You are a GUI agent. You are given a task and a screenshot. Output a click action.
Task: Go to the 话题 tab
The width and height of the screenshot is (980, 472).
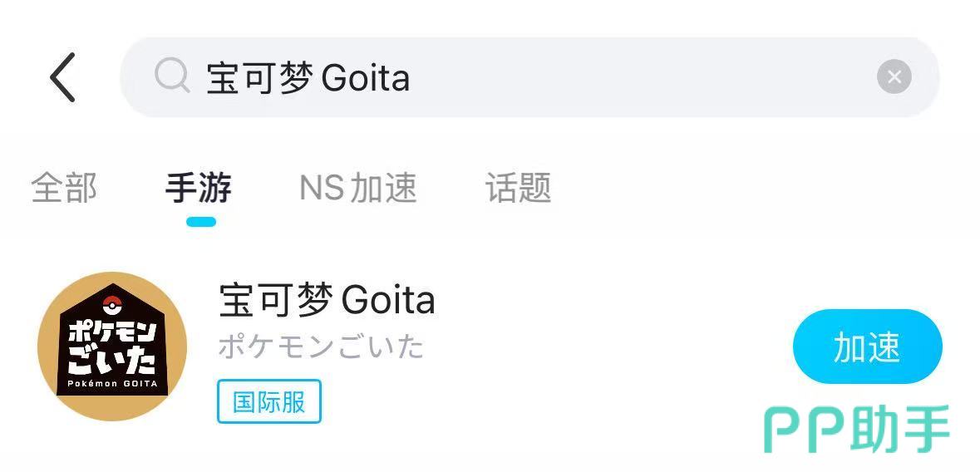(x=518, y=188)
